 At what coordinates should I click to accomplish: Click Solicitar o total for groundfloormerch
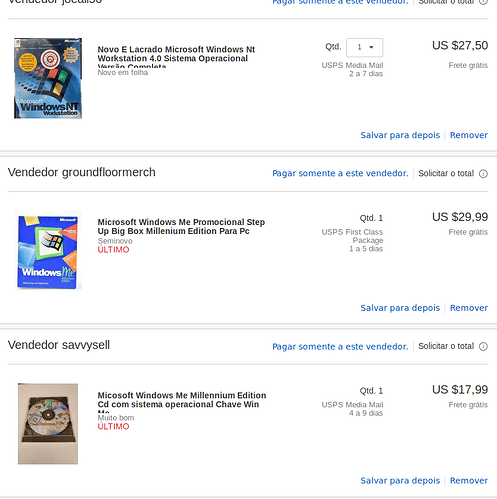point(446,173)
